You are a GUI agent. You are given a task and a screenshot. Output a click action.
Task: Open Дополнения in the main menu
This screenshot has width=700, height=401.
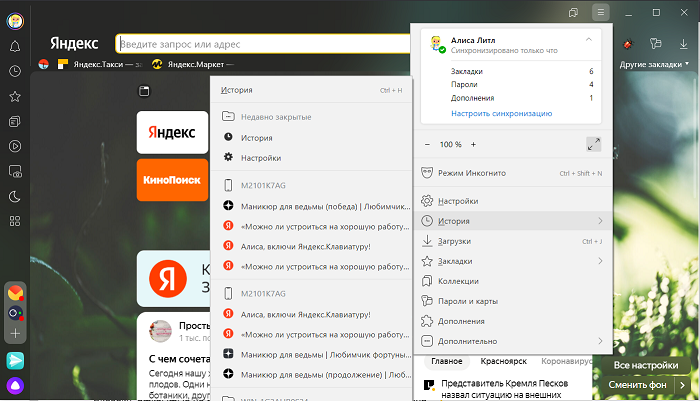click(x=512, y=321)
